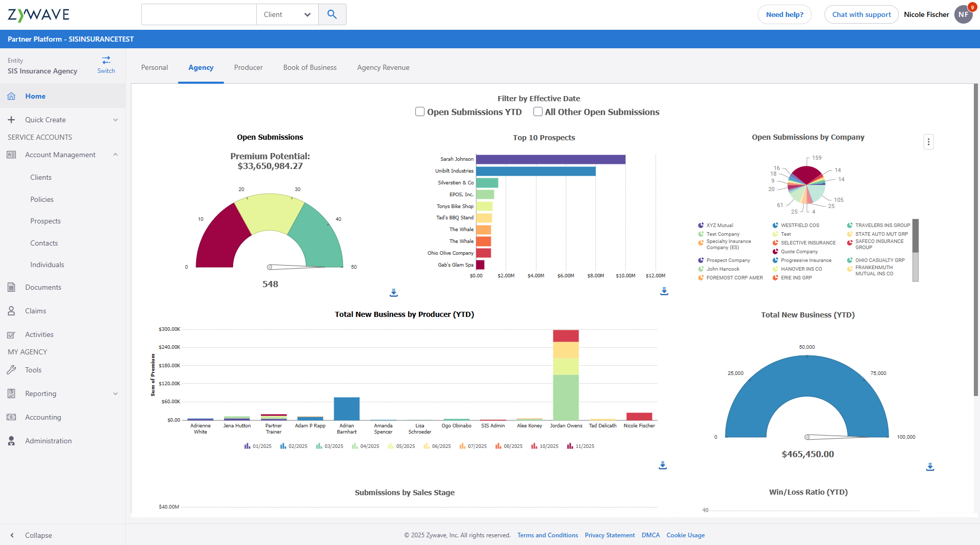Toggle TRAVELERS INS GROUP in the pie legend
The image size is (980, 545).
coord(878,225)
